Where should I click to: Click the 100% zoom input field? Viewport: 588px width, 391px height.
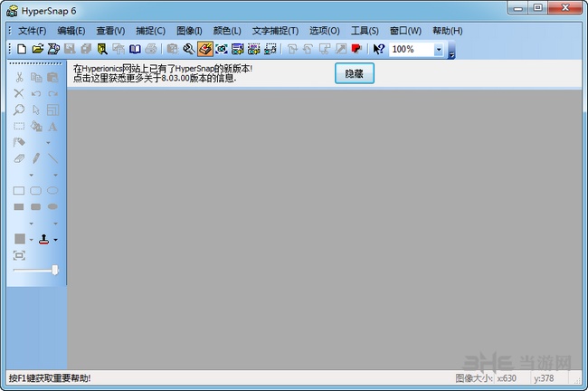(x=412, y=50)
